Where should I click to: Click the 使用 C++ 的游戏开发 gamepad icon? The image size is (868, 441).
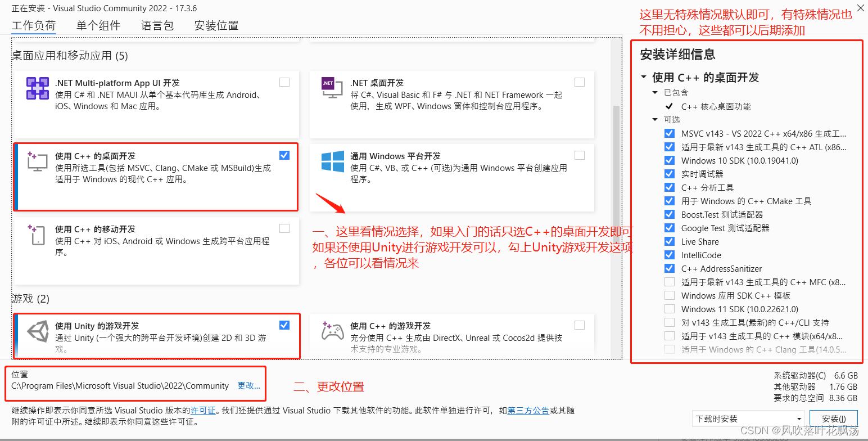[332, 331]
